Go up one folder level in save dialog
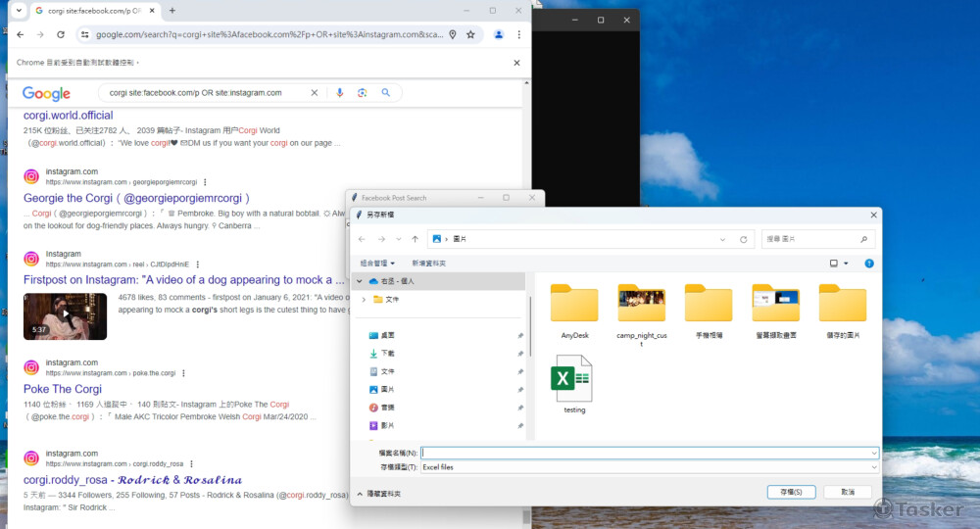The height and width of the screenshot is (529, 980). [415, 239]
